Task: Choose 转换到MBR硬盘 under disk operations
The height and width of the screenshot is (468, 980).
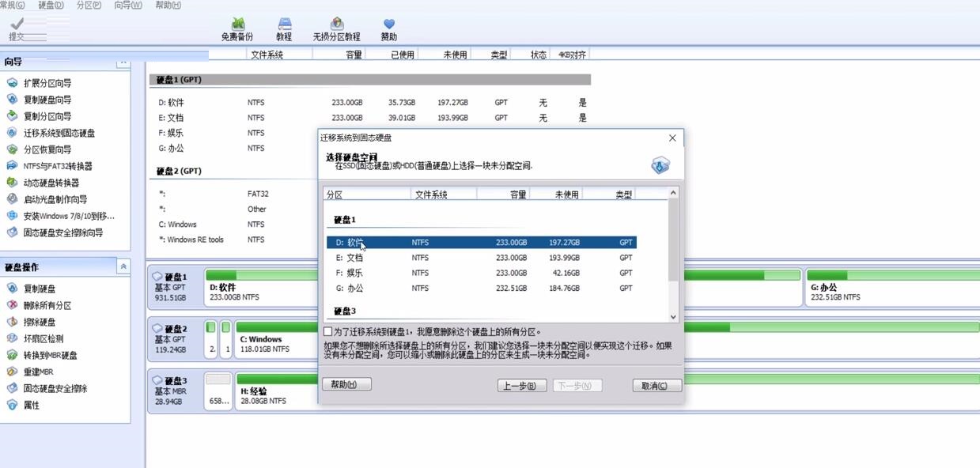Action: tap(51, 355)
